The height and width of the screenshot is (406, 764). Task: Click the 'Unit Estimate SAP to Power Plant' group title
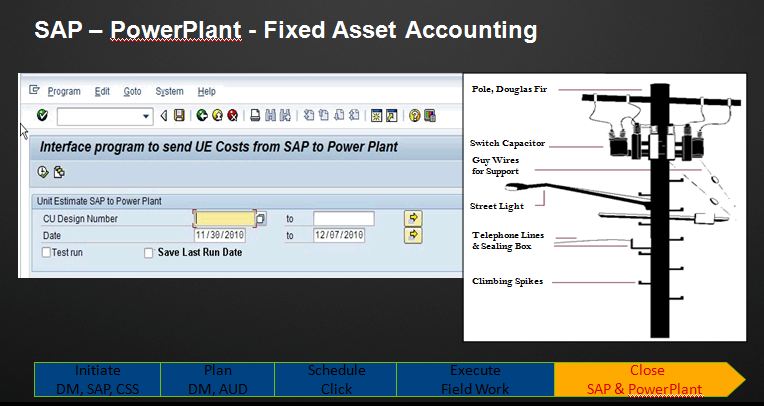click(x=99, y=201)
